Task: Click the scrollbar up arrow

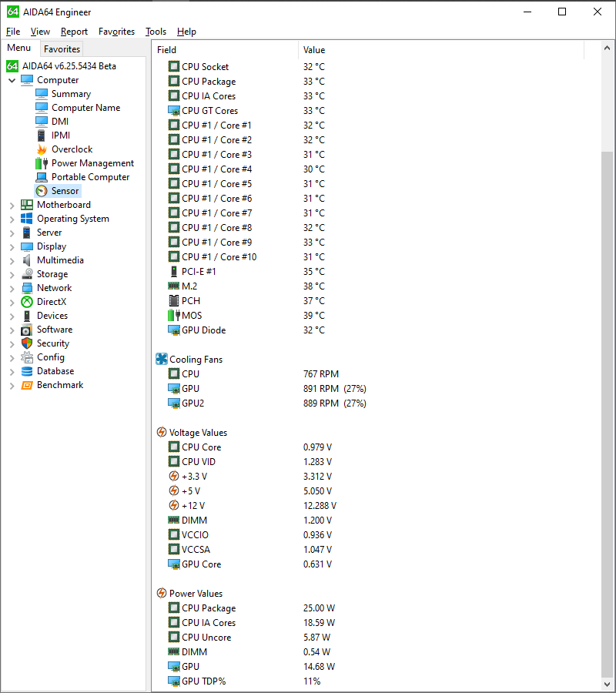Action: coord(607,48)
